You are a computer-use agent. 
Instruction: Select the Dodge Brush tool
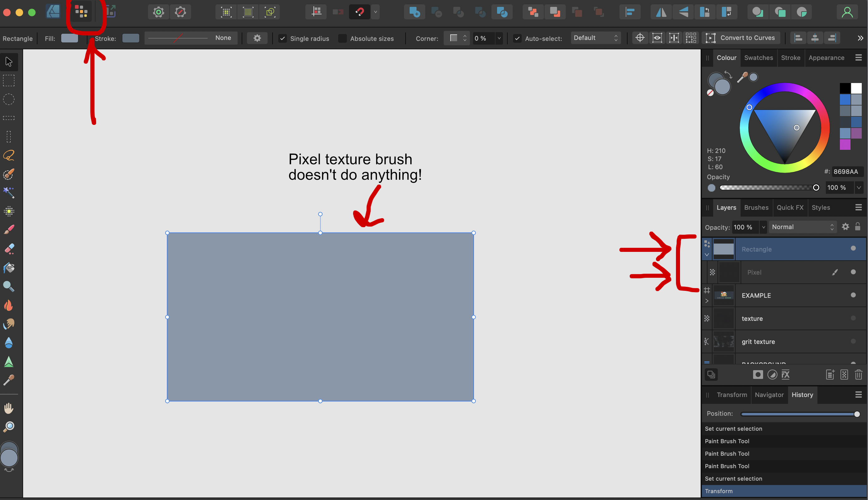[x=9, y=286]
